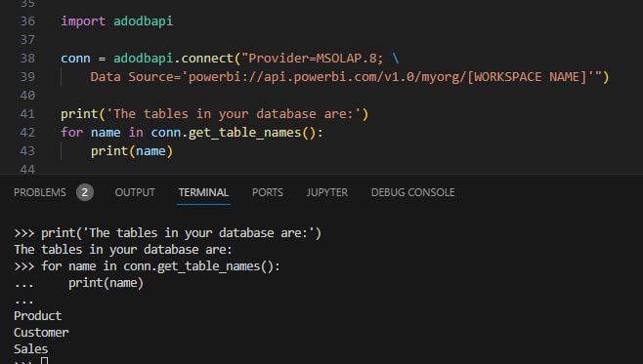Switch to the OUTPUT tab
Viewport: 643px width, 364px height.
pos(135,192)
